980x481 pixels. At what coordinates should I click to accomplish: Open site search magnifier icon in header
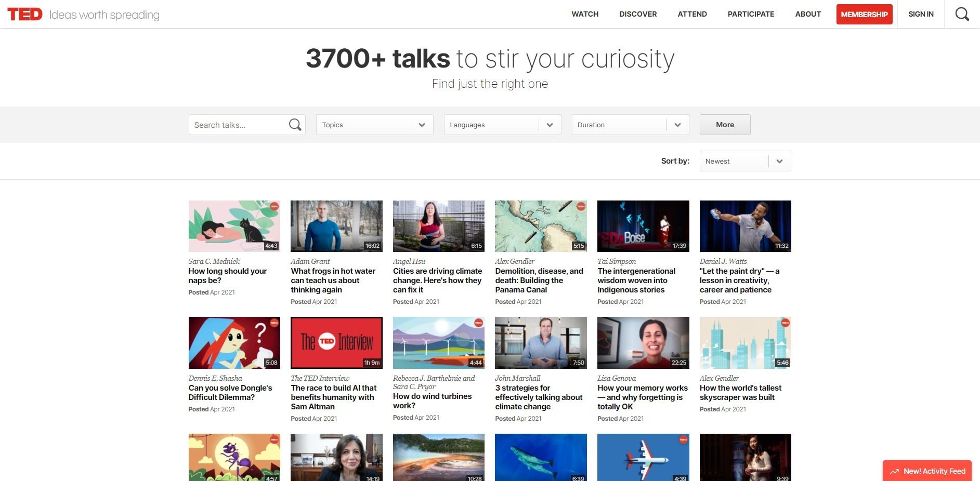[962, 14]
